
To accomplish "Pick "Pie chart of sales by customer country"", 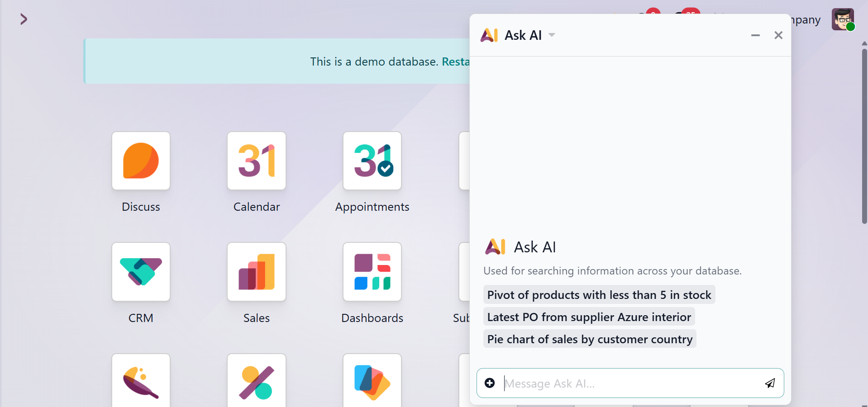I will point(590,339).
